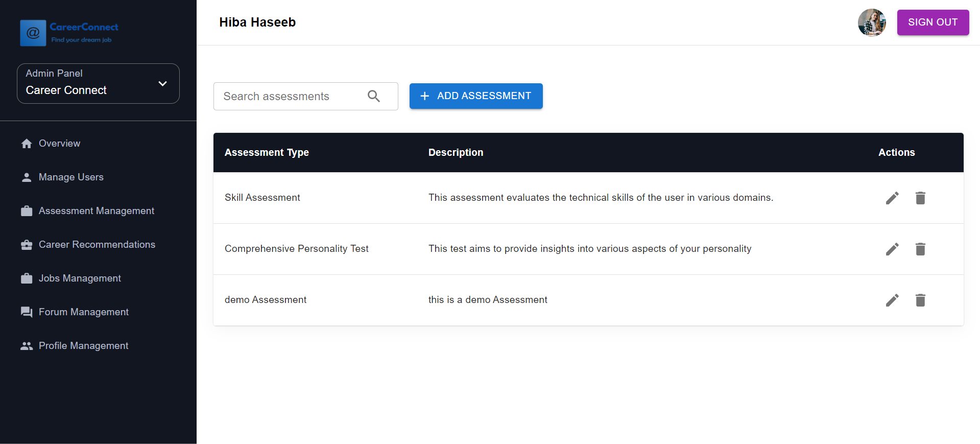Click the CareerConnect logo icon
This screenshot has width=980, height=444.
pos(33,33)
